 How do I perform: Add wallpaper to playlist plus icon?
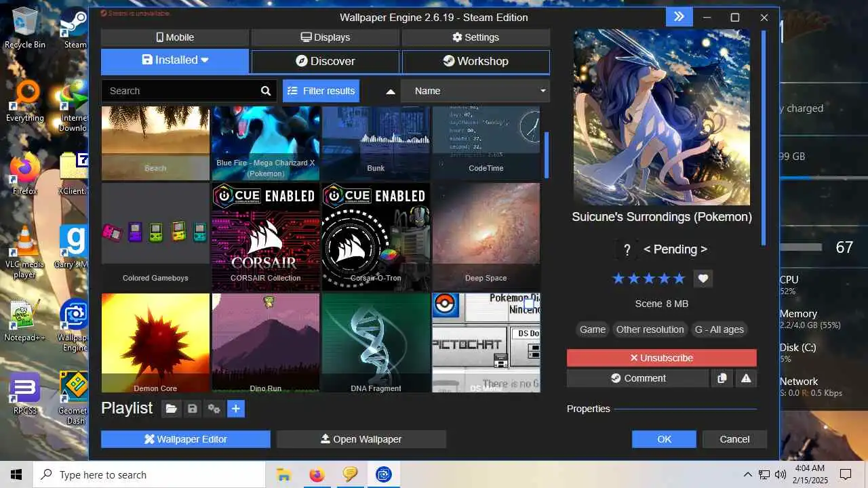pos(236,409)
